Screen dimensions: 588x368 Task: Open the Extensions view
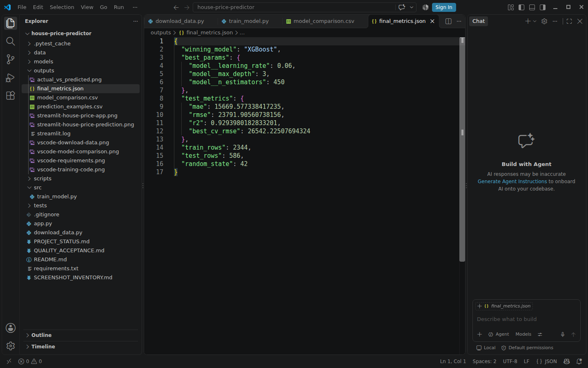point(11,95)
